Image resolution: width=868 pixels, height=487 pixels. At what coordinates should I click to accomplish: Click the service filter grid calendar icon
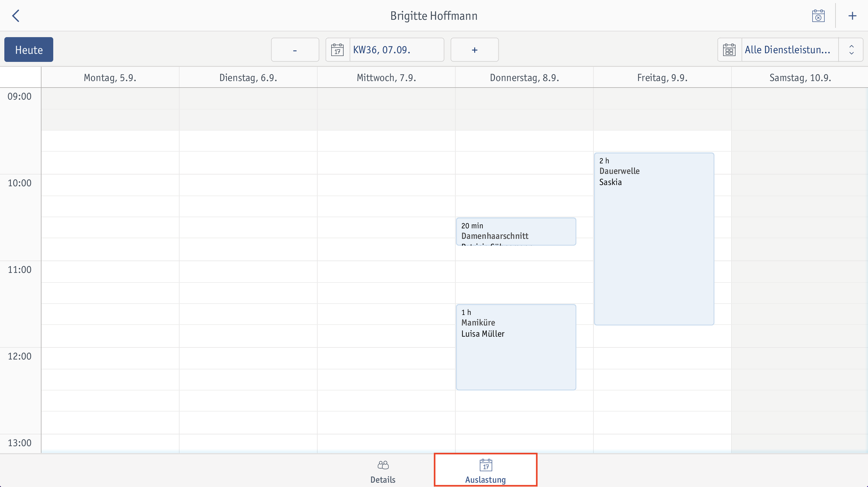(x=730, y=50)
